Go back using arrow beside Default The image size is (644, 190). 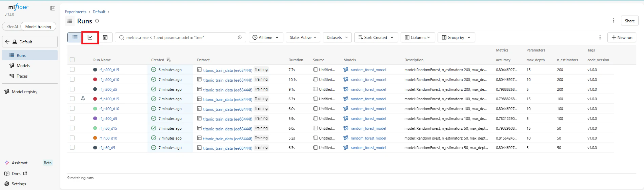click(x=7, y=42)
